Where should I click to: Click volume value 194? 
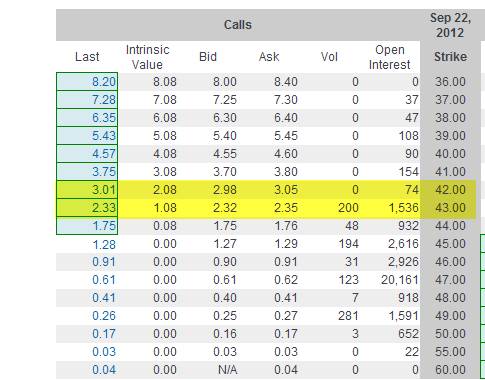pos(348,244)
